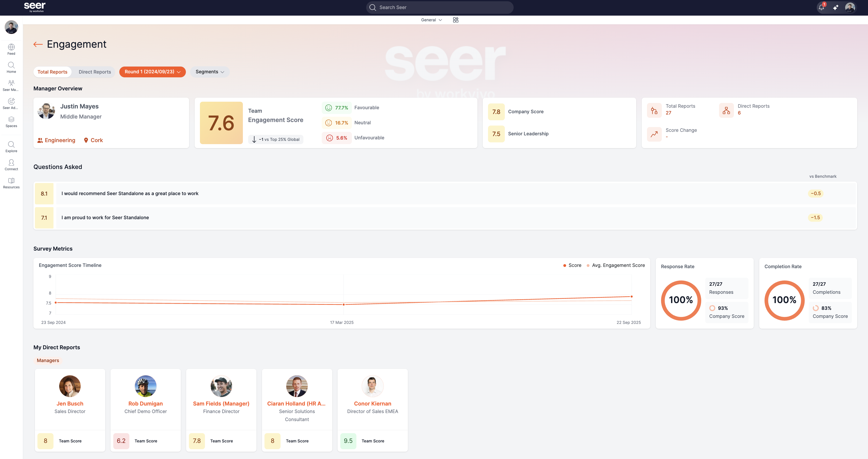This screenshot has width=868, height=459.
Task: Click the grid widgets icon beside General
Action: 456,20
